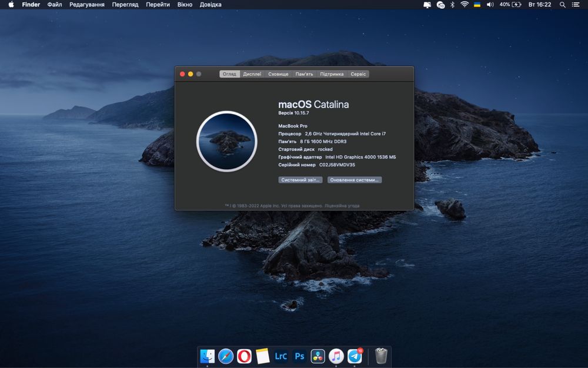Image resolution: width=588 pixels, height=368 pixels.
Task: Launch Safari from the Dock
Action: pyautogui.click(x=226, y=356)
